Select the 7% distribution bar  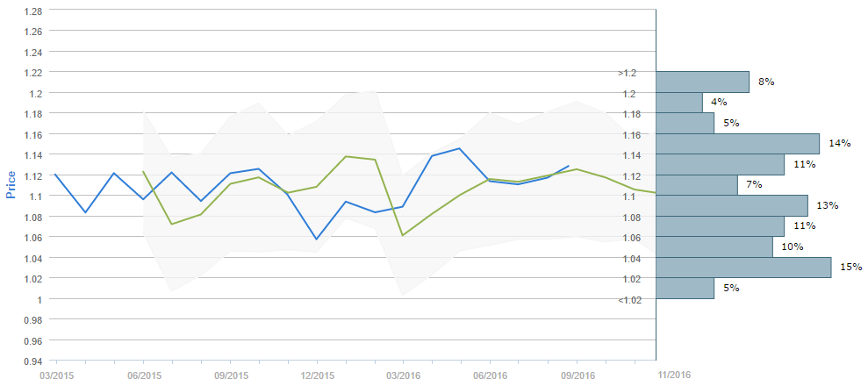696,184
